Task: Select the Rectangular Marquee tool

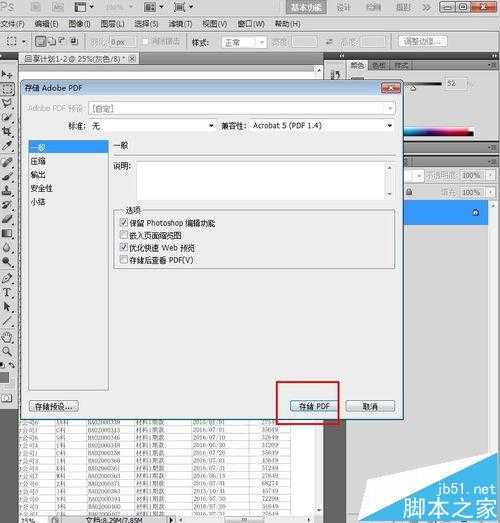Action: tap(7, 89)
